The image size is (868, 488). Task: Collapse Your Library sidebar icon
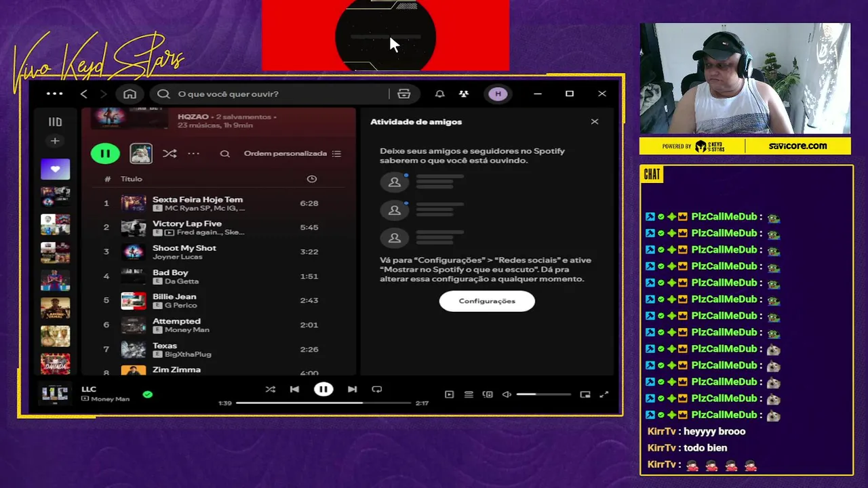(x=55, y=122)
